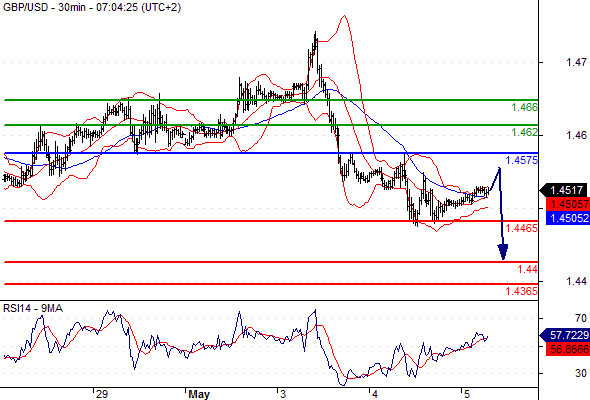
Task: Click the 1.4365 support level label
Action: (x=522, y=291)
